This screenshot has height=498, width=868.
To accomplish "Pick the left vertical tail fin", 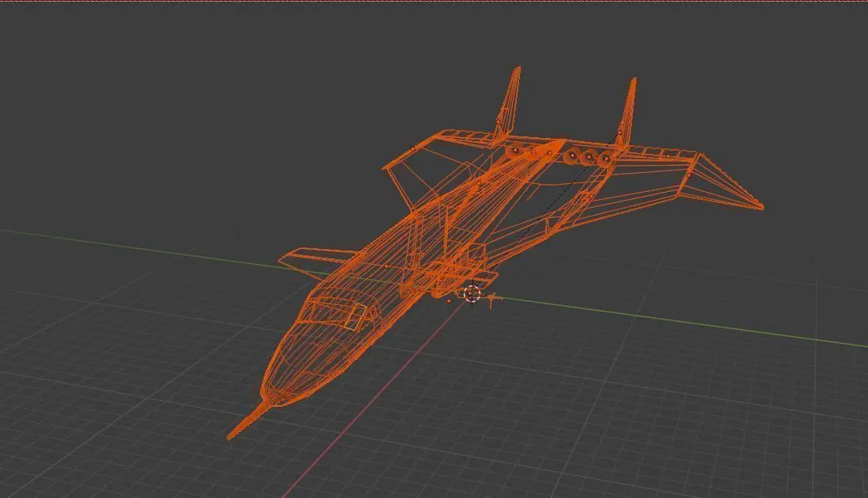I will tap(508, 104).
